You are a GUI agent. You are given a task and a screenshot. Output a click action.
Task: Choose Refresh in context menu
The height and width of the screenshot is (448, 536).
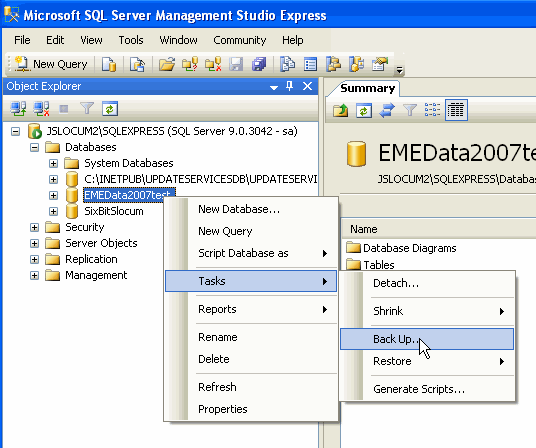251,387
